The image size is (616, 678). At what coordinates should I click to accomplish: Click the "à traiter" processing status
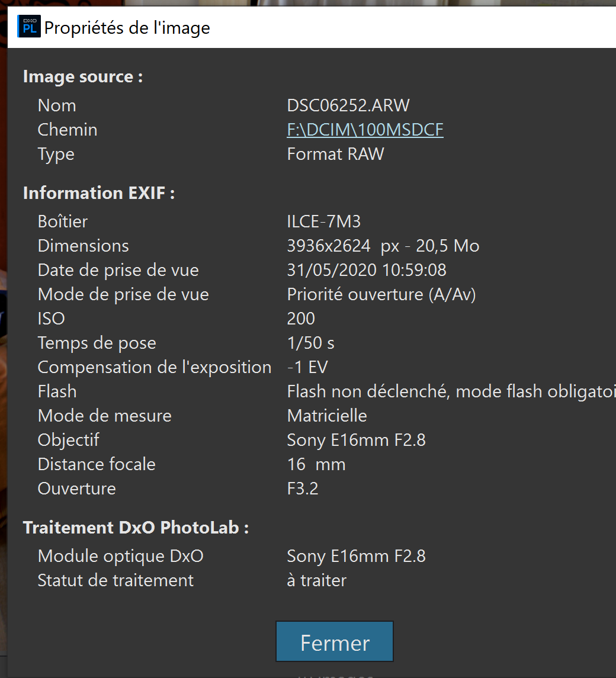tap(316, 580)
